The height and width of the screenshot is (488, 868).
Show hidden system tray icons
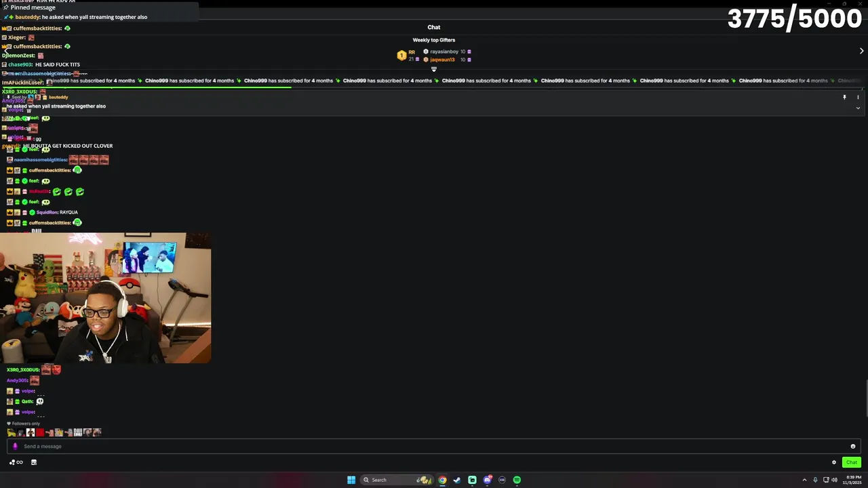tap(804, 480)
